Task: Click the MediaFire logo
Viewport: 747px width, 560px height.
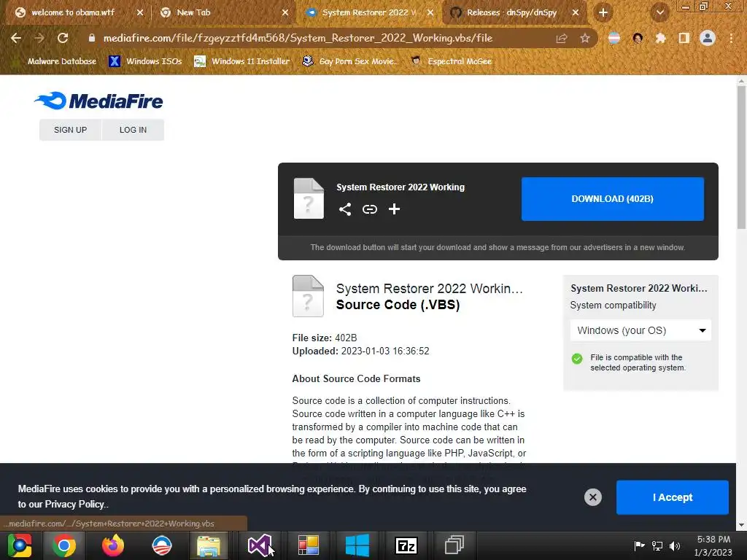Action: (x=98, y=101)
